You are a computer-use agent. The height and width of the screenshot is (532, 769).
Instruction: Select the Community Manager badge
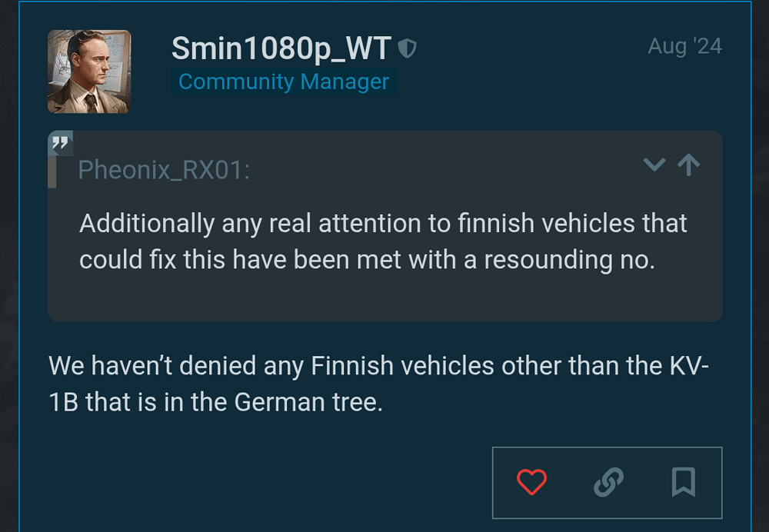[283, 81]
